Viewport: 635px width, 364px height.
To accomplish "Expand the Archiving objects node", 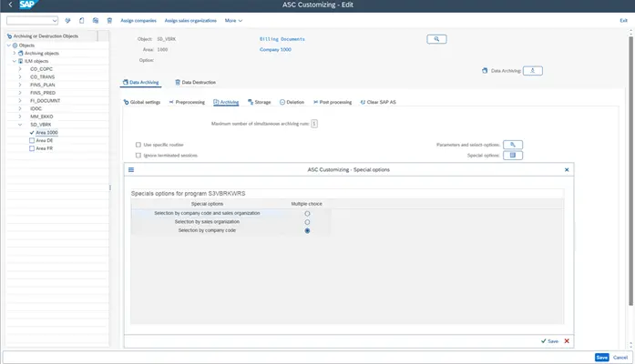I will click(x=15, y=53).
